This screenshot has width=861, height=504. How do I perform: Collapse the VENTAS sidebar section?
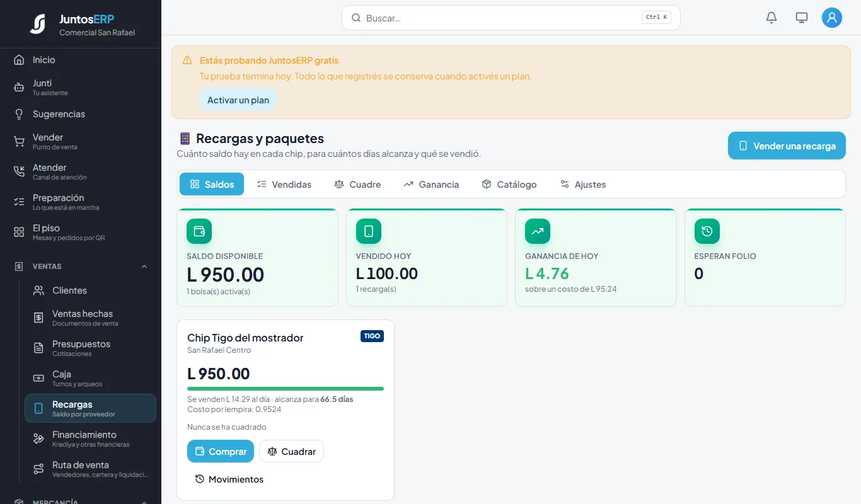click(81, 266)
